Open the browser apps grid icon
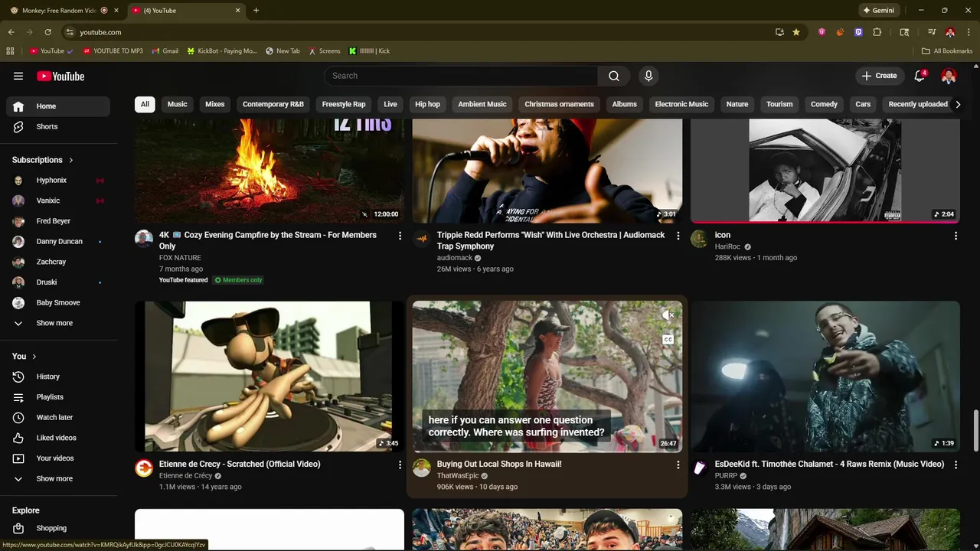 [x=10, y=51]
